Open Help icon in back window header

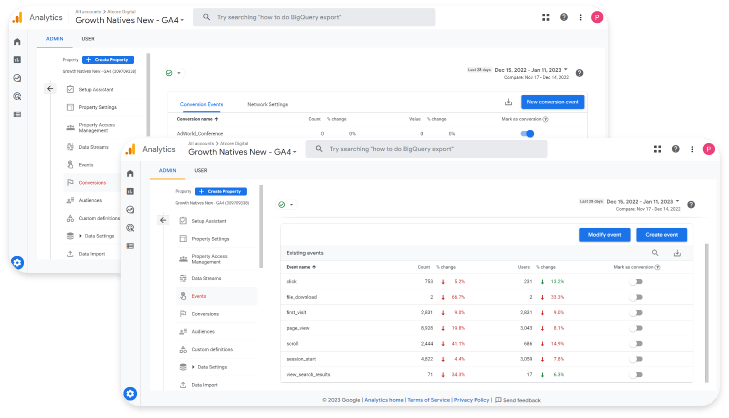[x=563, y=17]
